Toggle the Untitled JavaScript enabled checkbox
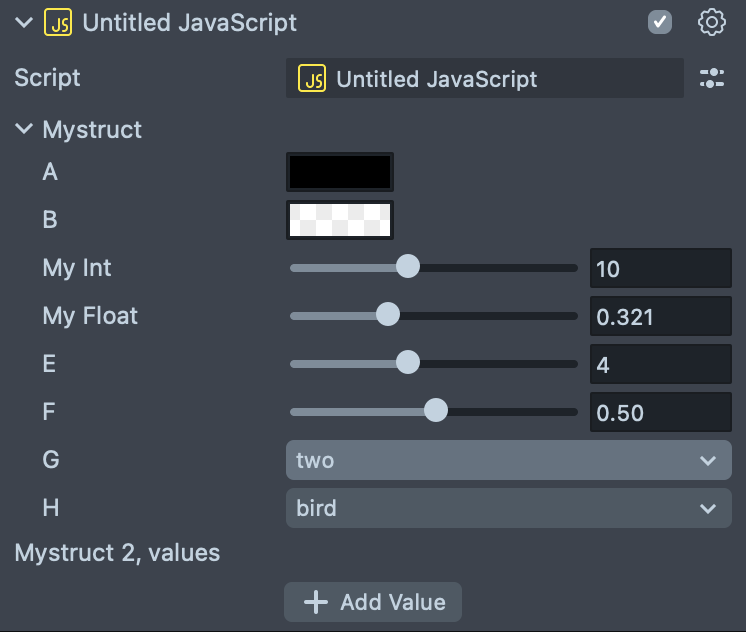Viewport: 746px width, 632px height. [x=660, y=23]
